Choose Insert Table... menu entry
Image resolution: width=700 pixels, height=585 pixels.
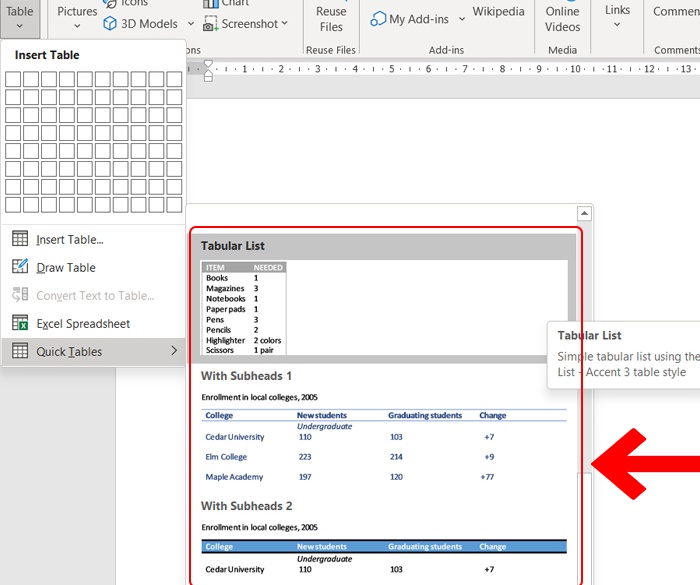[x=93, y=239]
